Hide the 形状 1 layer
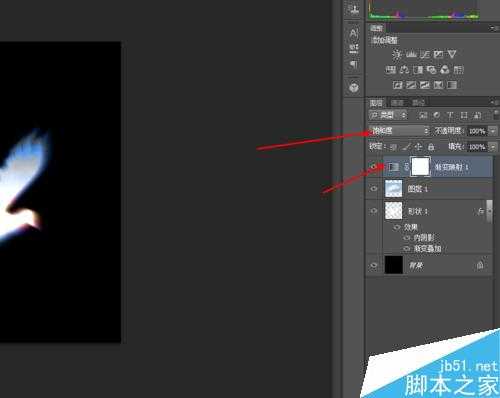This screenshot has width=500, height=398. [374, 211]
